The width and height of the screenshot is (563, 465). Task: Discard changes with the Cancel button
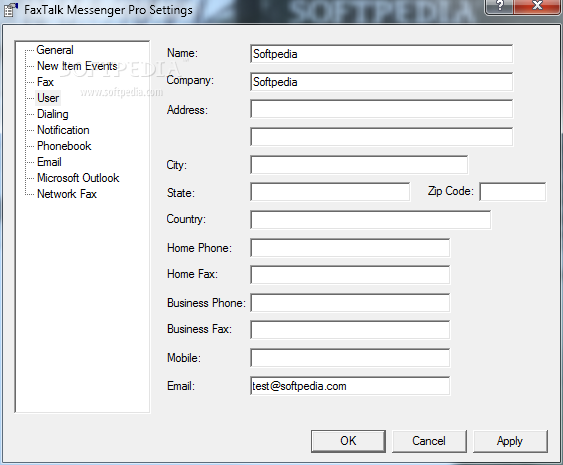click(429, 441)
